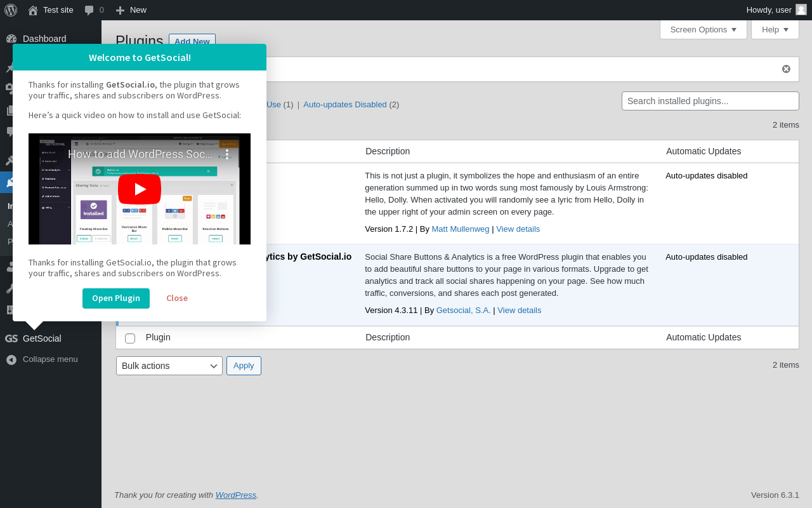Tick the select-all checkbox in table footer
This screenshot has width=812, height=508.
click(130, 338)
